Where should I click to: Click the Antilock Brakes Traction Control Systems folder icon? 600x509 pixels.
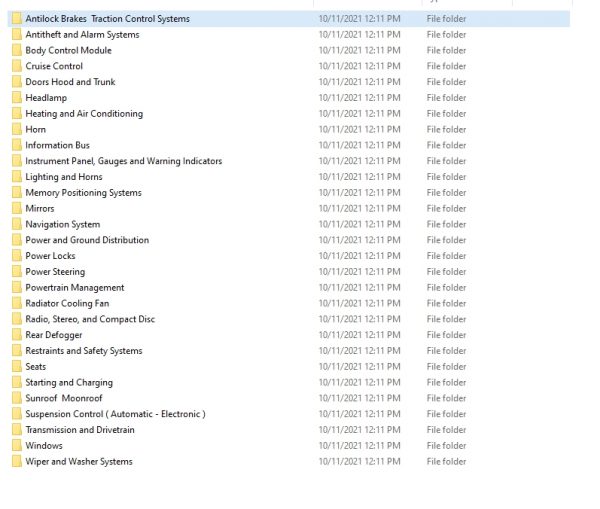click(x=16, y=18)
